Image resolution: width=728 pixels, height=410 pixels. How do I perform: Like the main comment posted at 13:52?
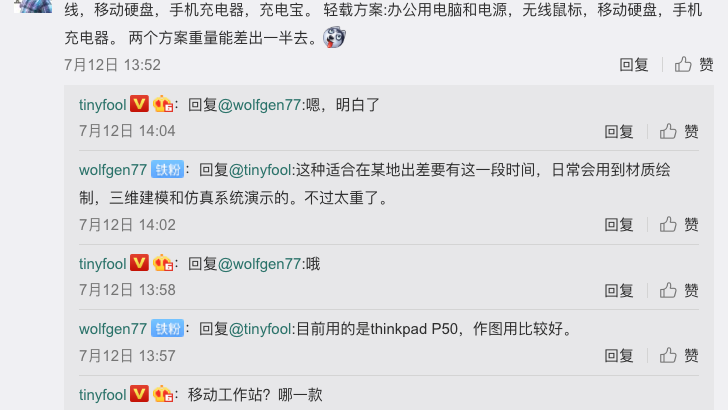694,65
